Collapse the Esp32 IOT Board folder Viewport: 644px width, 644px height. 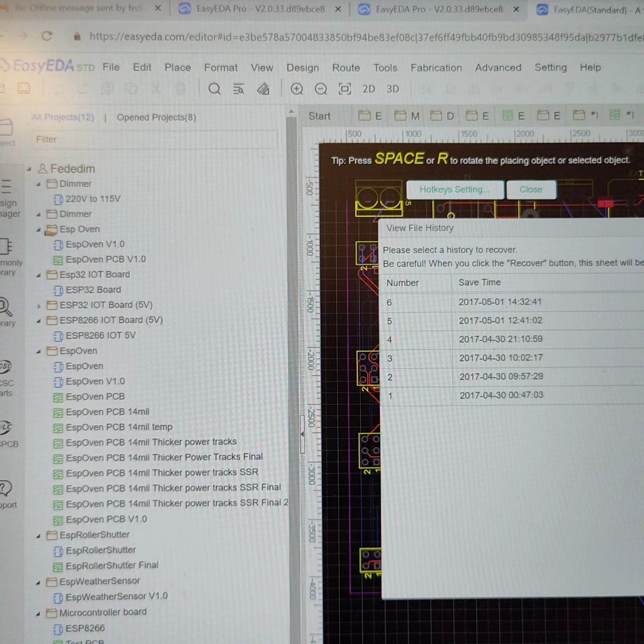tap(38, 275)
